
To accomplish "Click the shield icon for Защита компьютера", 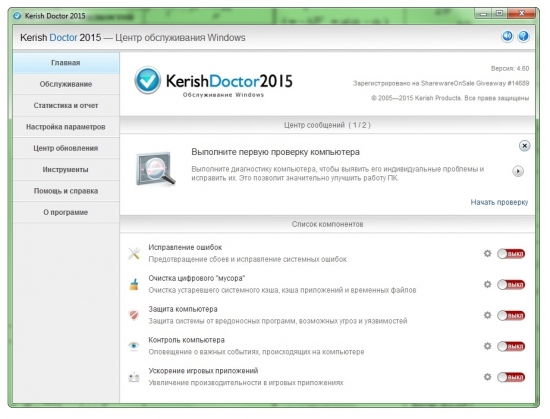I will coord(134,315).
